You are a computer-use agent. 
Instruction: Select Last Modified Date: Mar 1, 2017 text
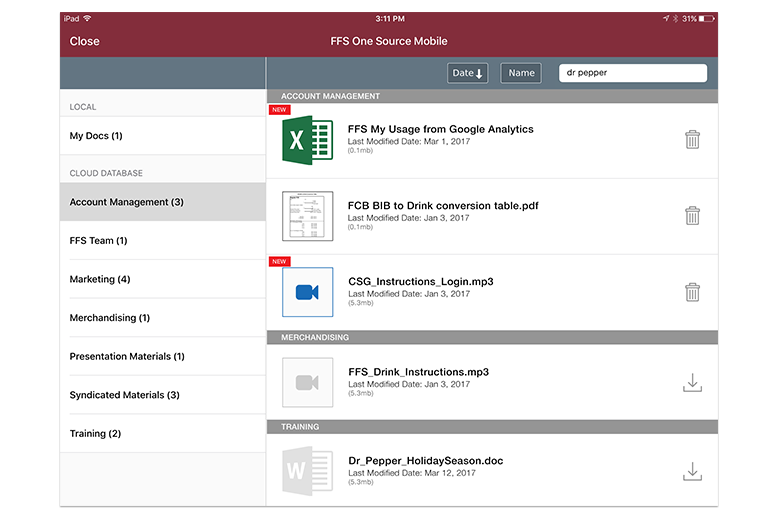tap(408, 141)
